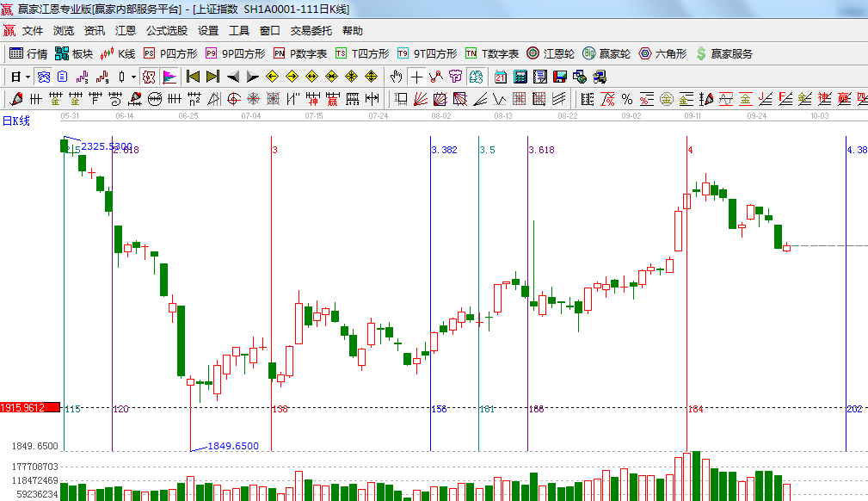Open the calculator tool

tap(520, 77)
